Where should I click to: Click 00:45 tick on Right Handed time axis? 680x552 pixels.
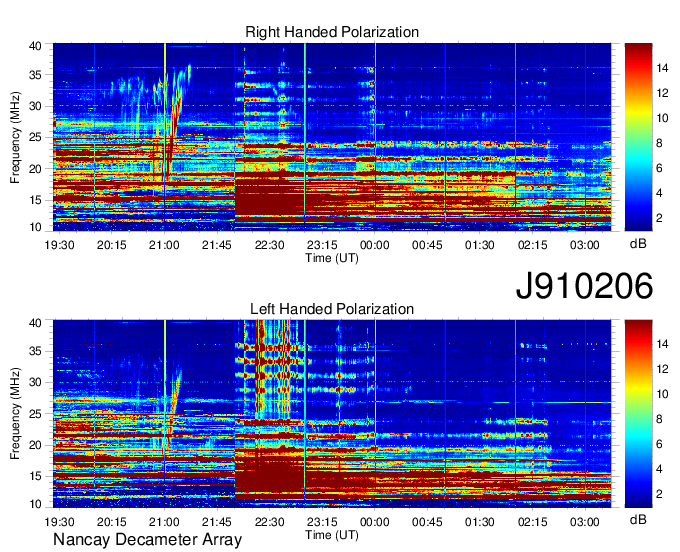[x=427, y=245]
